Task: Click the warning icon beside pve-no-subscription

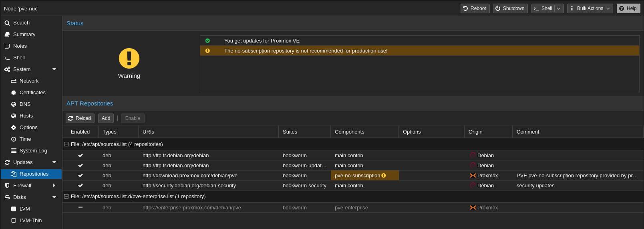Action: tap(384, 175)
